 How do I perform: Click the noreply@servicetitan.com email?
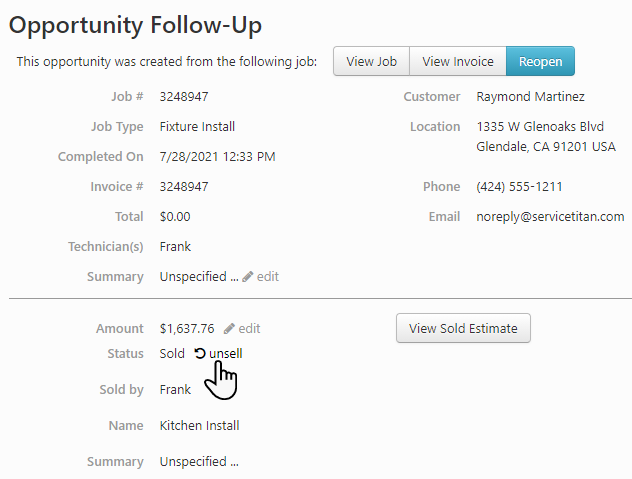pyautogui.click(x=550, y=216)
